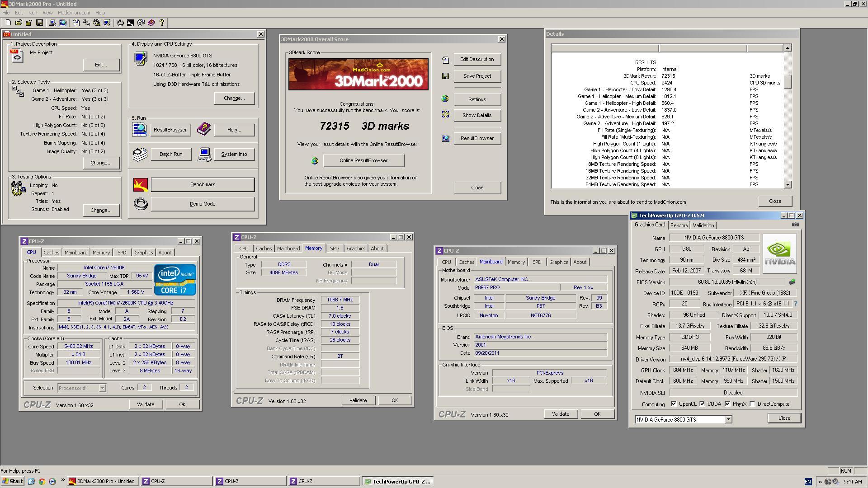Click the Edit Description toolbar icon
This screenshot has height=488, width=868.
(x=76, y=23)
